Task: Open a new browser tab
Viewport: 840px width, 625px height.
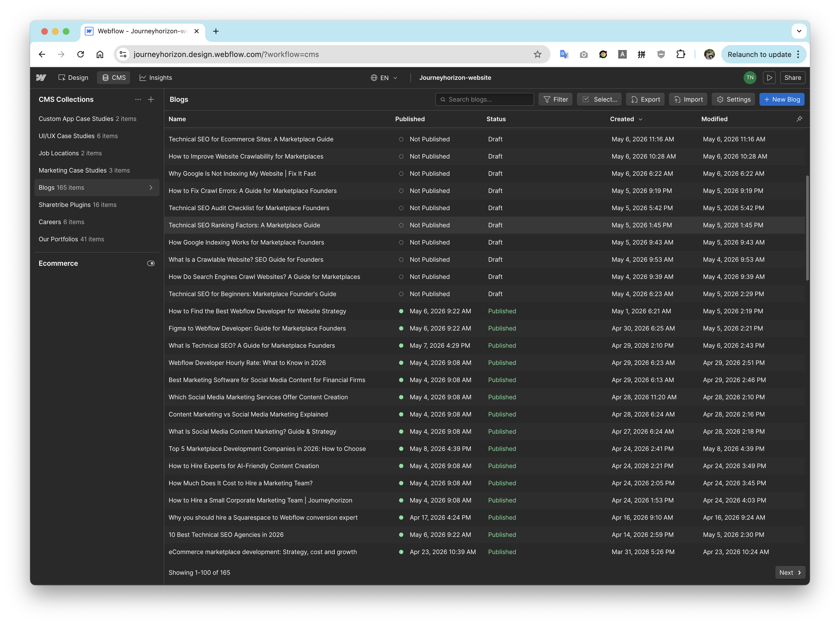Action: (x=216, y=31)
